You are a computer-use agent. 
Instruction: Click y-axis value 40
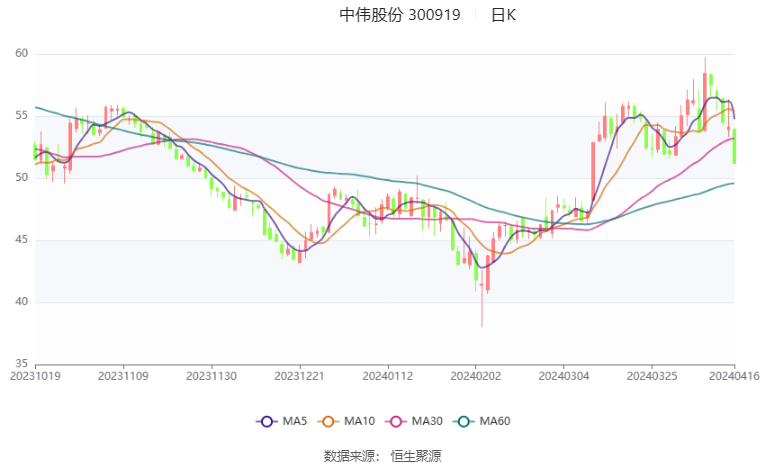(21, 302)
